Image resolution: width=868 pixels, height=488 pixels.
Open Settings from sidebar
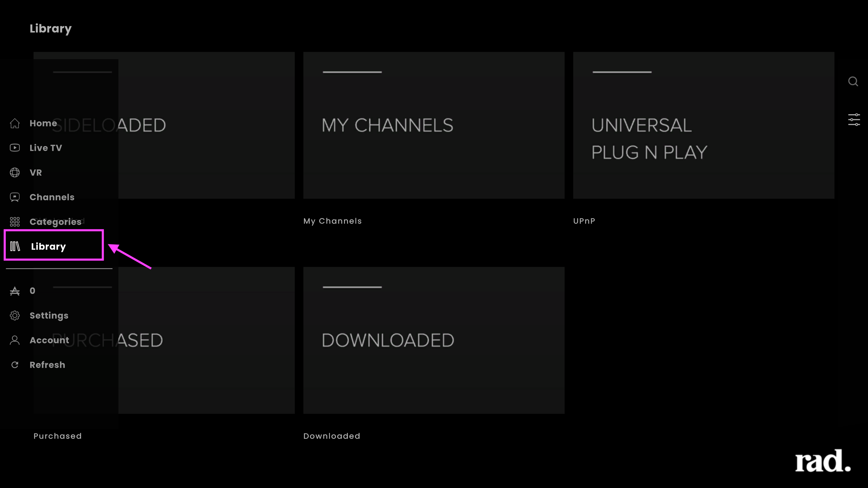tap(49, 316)
